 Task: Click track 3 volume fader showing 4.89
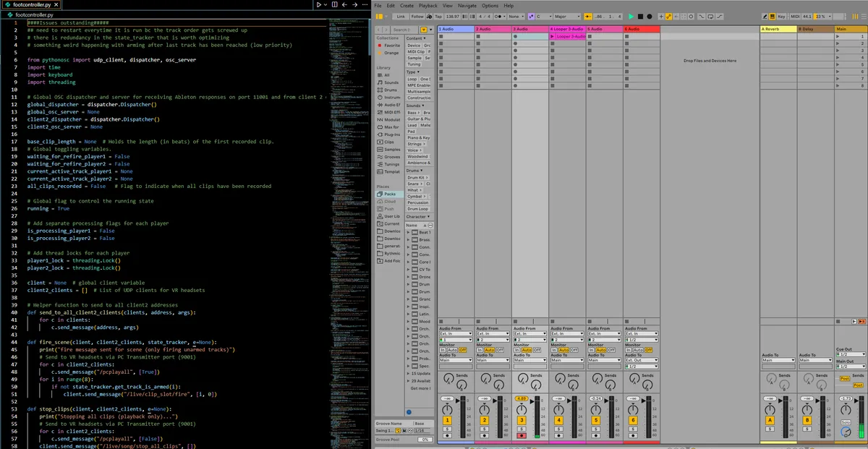pyautogui.click(x=521, y=398)
